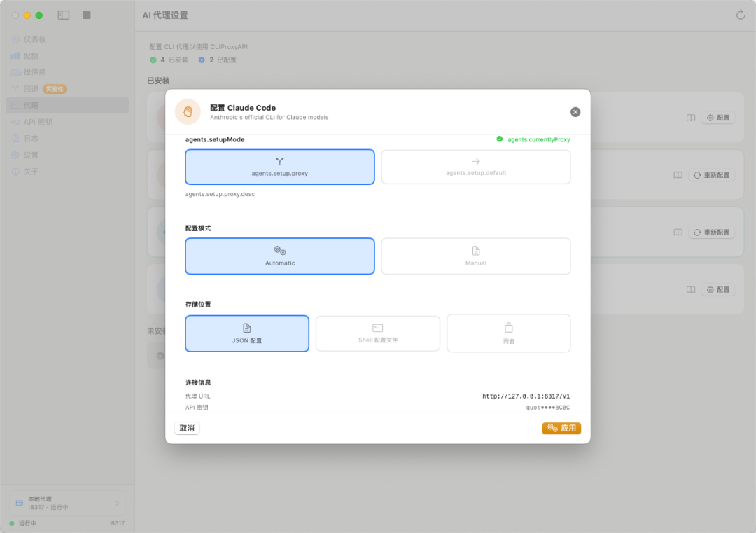Close the Claude Code configuration dialog
The width and height of the screenshot is (756, 533).
click(575, 112)
